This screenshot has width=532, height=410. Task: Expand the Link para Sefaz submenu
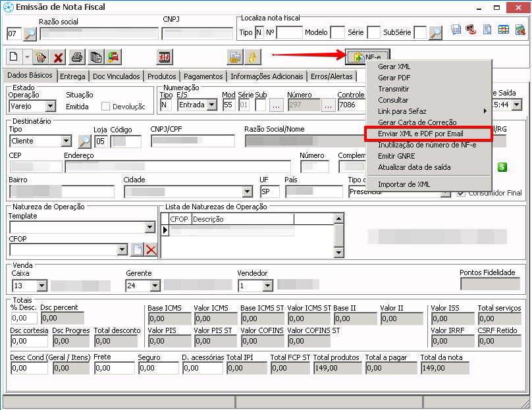pyautogui.click(x=429, y=111)
